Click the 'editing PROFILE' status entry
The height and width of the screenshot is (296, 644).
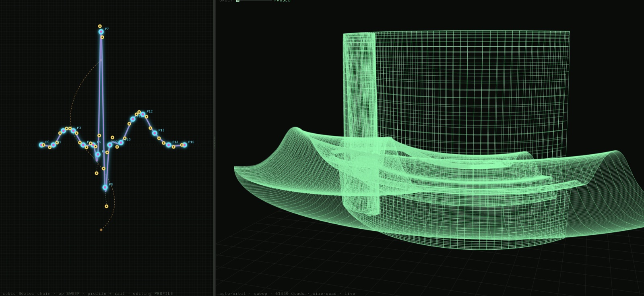pyautogui.click(x=153, y=293)
